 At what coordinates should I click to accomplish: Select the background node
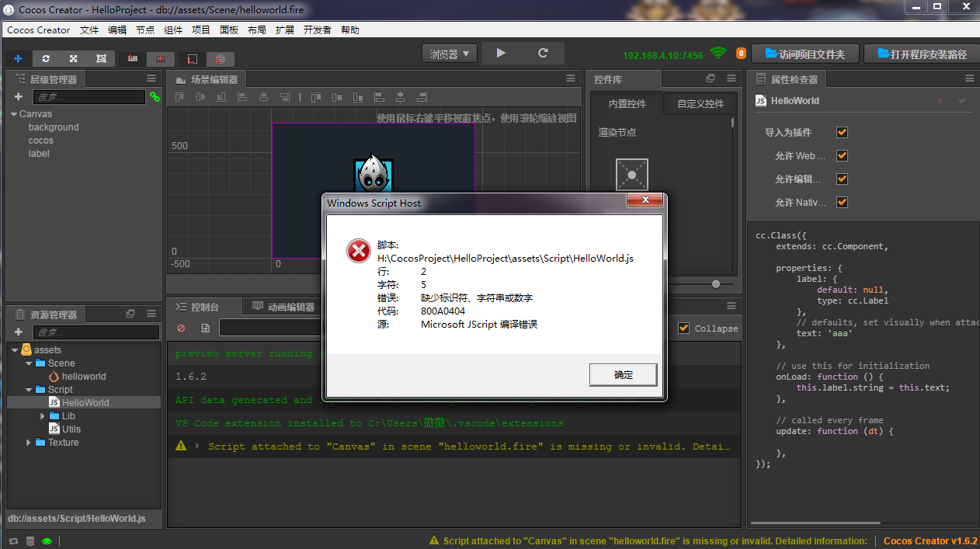(x=54, y=127)
